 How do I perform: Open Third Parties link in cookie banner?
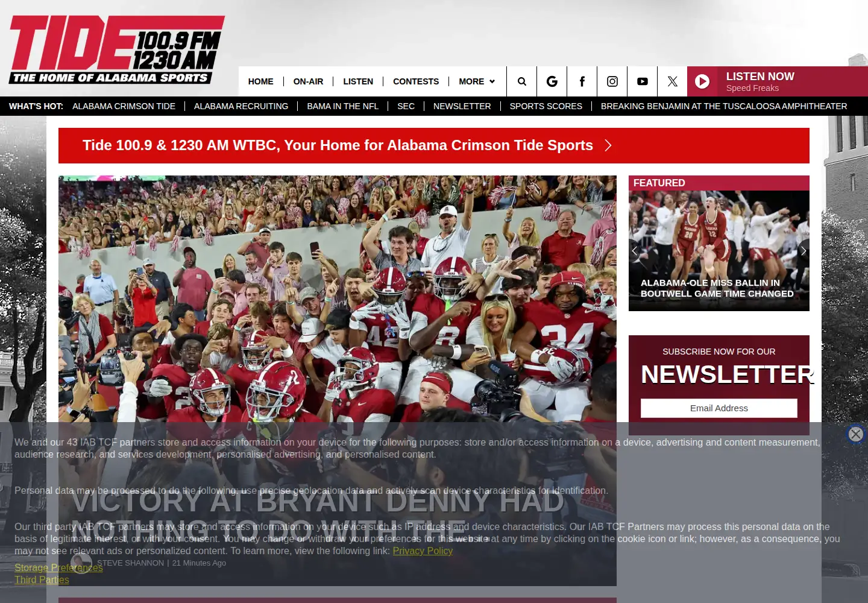[42, 579]
